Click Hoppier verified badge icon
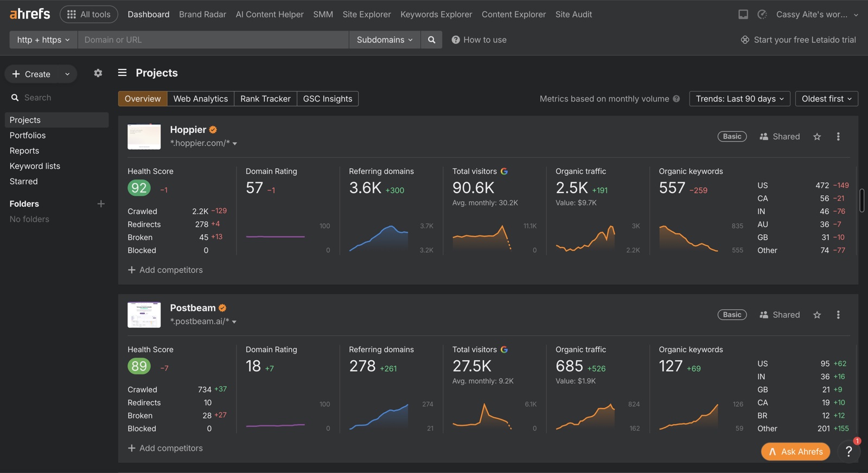868x473 pixels. point(213,130)
